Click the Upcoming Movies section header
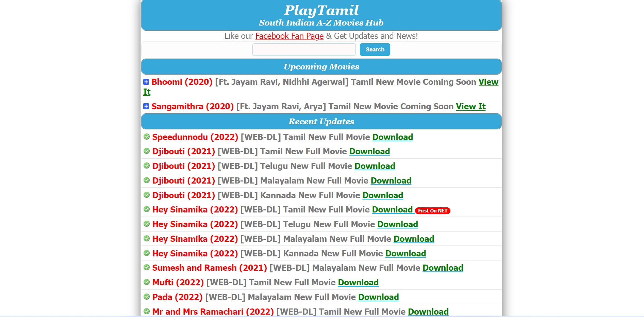 point(321,67)
